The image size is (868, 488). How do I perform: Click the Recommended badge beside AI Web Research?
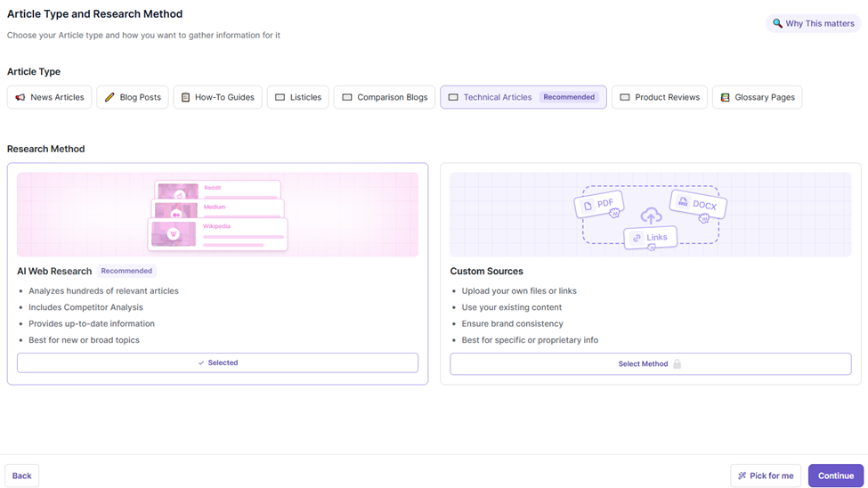pyautogui.click(x=126, y=271)
